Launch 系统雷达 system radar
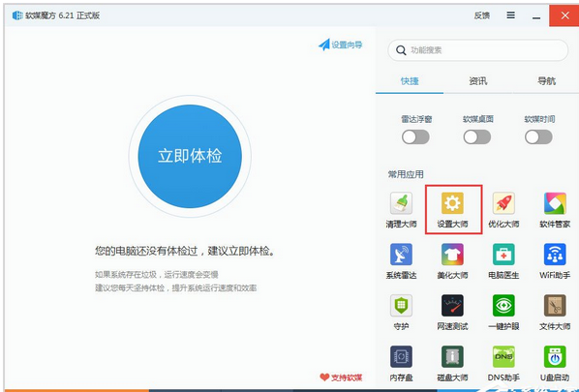Screen dimensions: 579x392 401,261
